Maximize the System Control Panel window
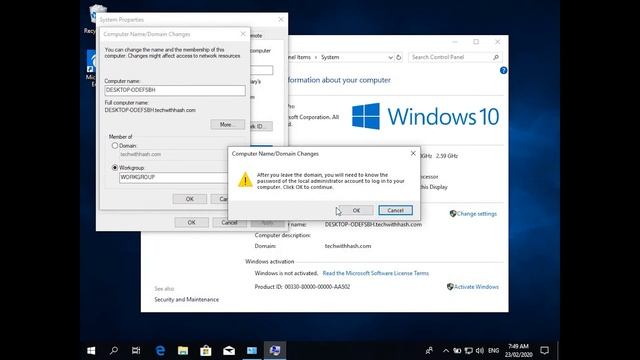640x360 pixels. [x=476, y=42]
